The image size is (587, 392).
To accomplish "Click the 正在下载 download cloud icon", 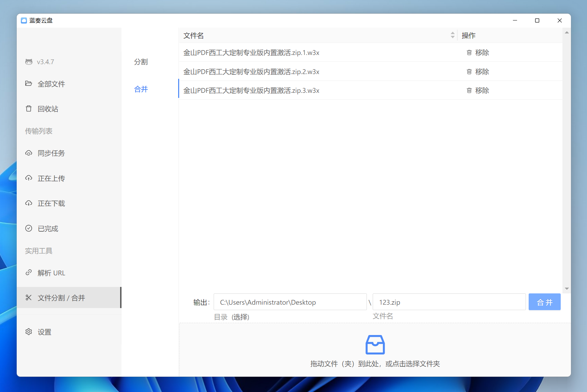I will (x=29, y=203).
